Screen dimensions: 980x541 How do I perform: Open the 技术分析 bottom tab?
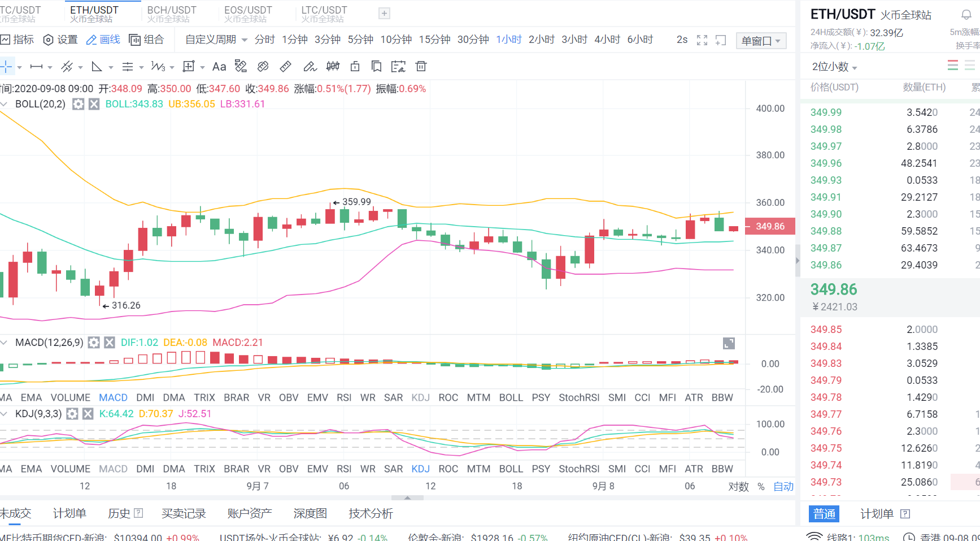click(371, 513)
